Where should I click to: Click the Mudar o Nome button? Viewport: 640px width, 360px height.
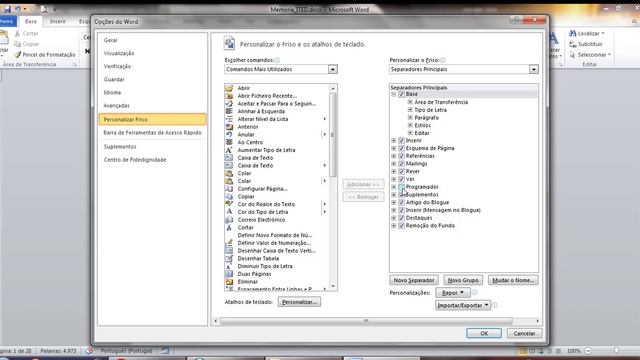513,280
